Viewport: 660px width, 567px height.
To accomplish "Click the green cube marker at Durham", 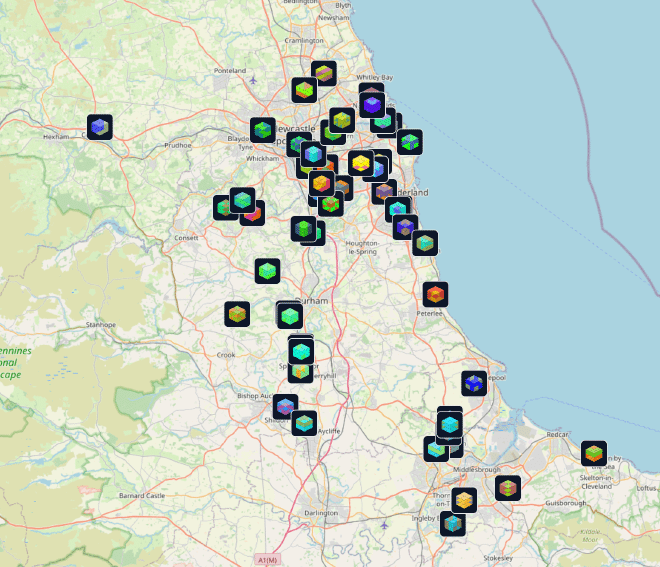I will 290,316.
